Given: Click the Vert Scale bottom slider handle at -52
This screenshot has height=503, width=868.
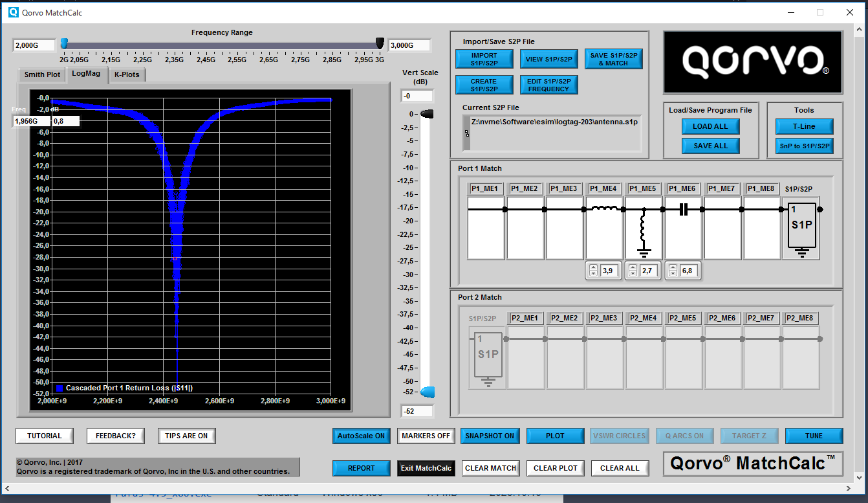Looking at the screenshot, I should 427,392.
